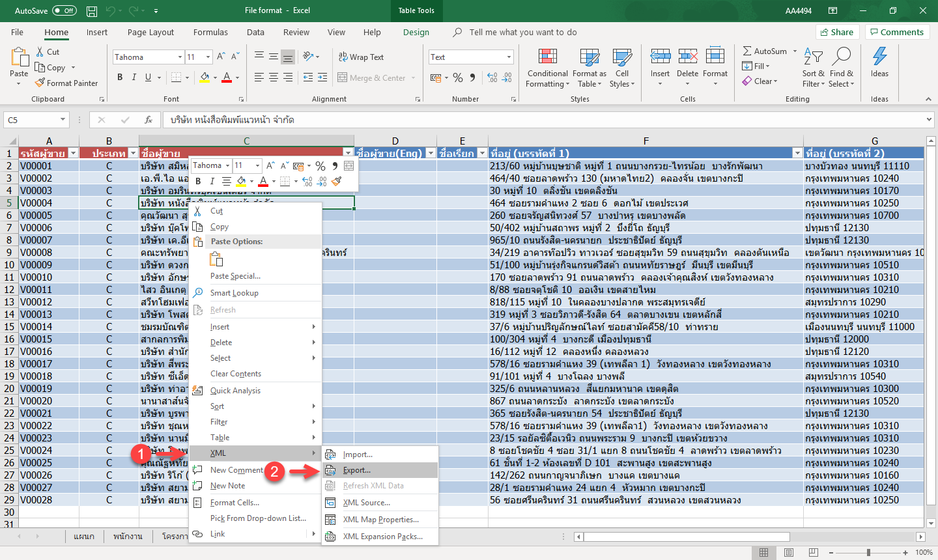Image resolution: width=938 pixels, height=560 pixels.
Task: Open the ribbon font name dropdown Tahoma
Action: [180, 57]
